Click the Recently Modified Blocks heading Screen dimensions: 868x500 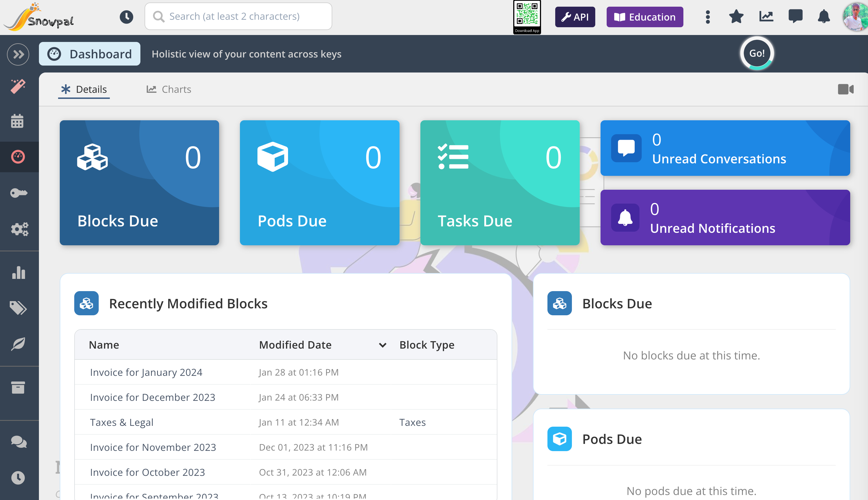pyautogui.click(x=188, y=304)
